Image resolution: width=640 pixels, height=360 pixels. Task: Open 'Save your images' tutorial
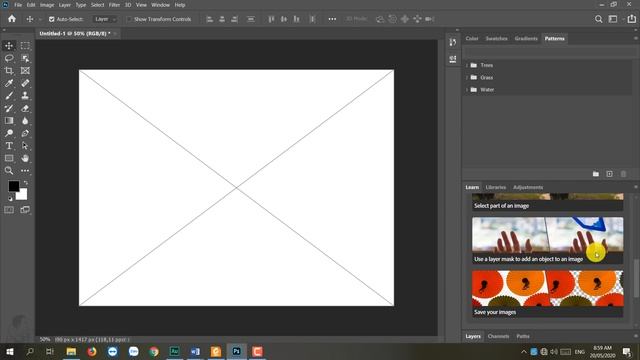click(x=548, y=294)
